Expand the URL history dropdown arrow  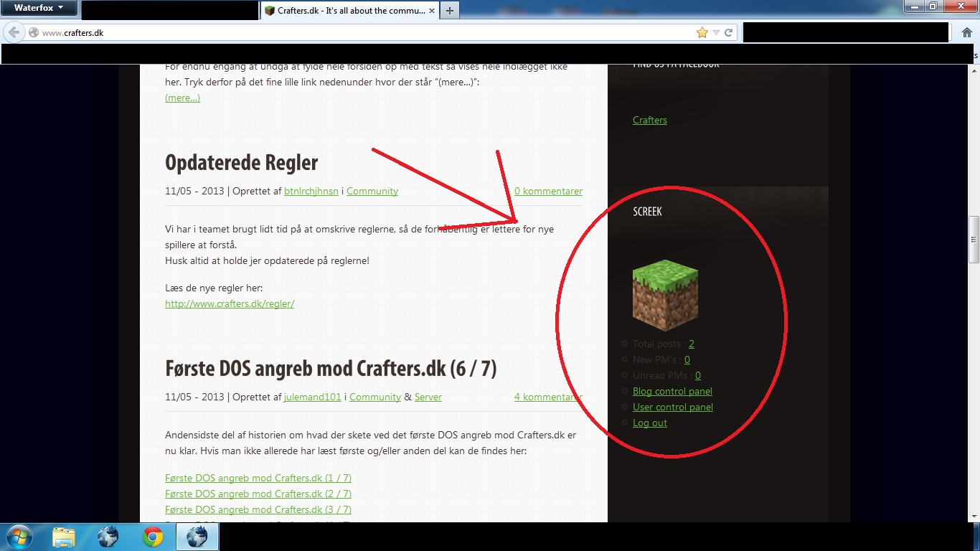[716, 32]
